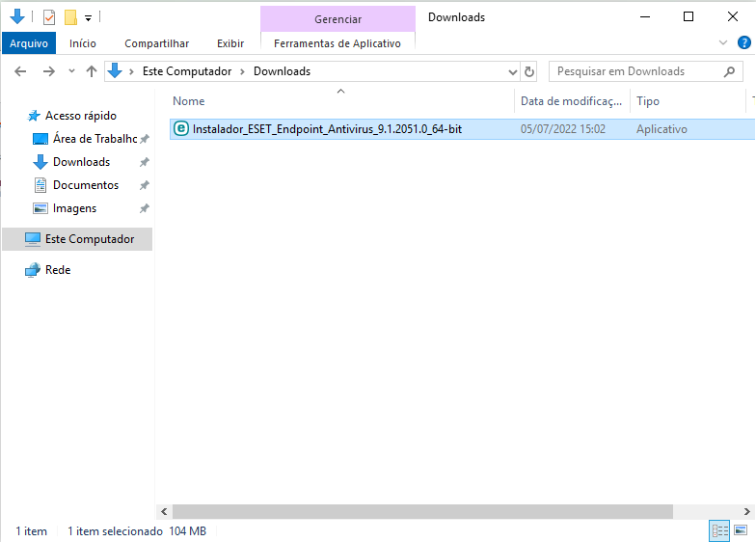Click the up directory arrow
This screenshot has height=542, width=756.
[x=92, y=71]
